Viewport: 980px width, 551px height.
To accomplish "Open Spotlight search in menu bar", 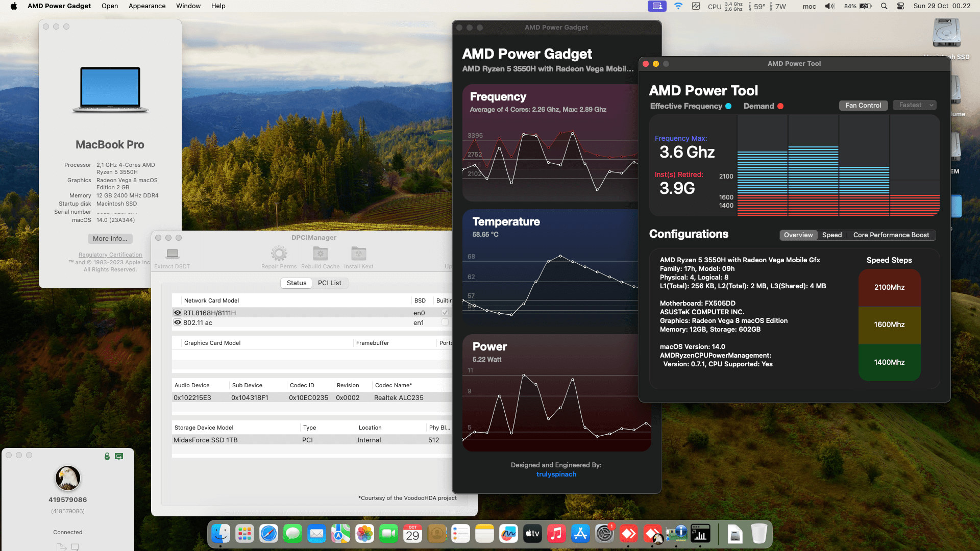I will (884, 6).
